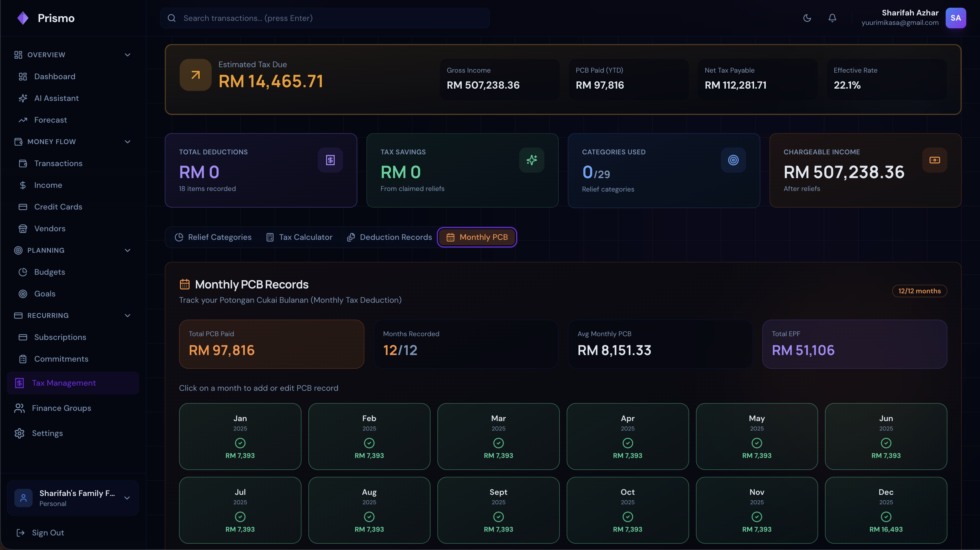Focus the Search transactions field
The width and height of the screenshot is (980, 550).
324,18
